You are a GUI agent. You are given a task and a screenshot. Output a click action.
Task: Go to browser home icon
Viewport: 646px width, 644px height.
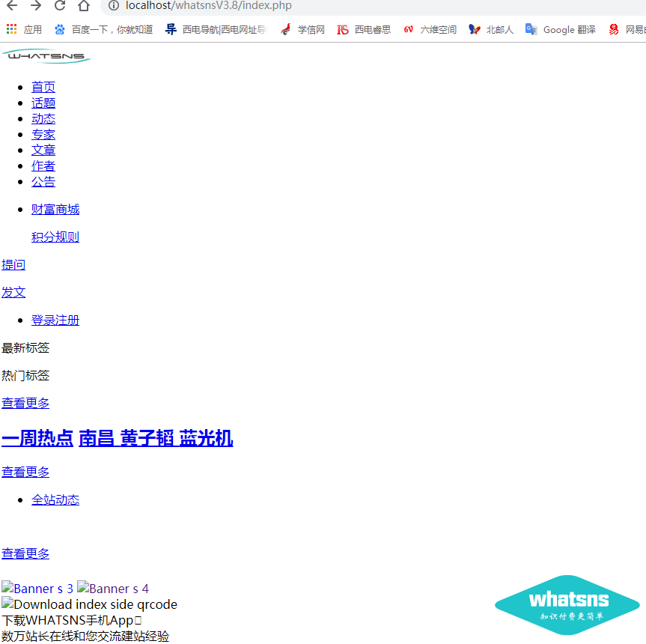coord(84,6)
